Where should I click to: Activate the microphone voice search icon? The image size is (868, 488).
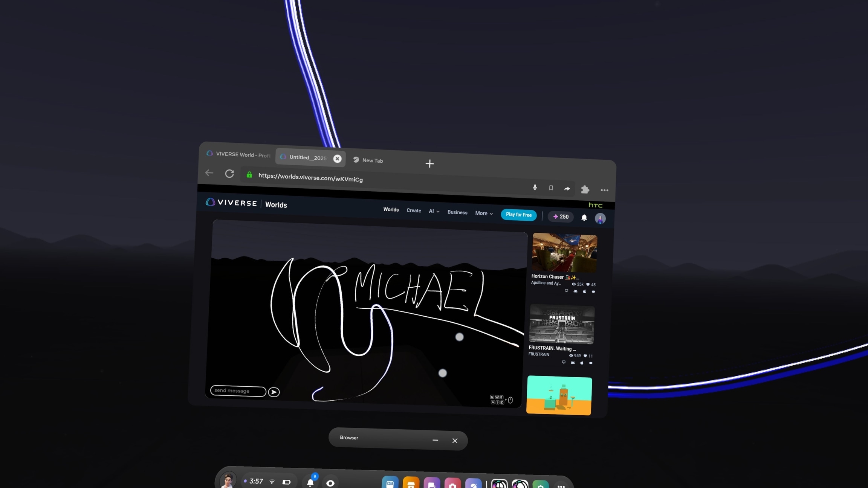tap(535, 187)
